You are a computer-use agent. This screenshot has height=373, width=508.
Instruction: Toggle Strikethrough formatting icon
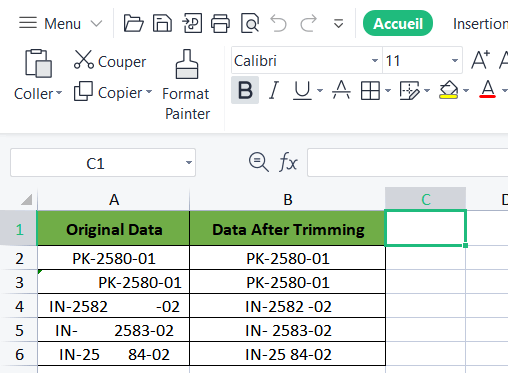coord(341,90)
